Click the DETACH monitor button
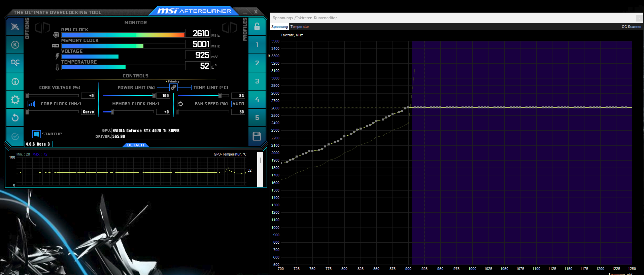This screenshot has width=644, height=275. coord(136,145)
